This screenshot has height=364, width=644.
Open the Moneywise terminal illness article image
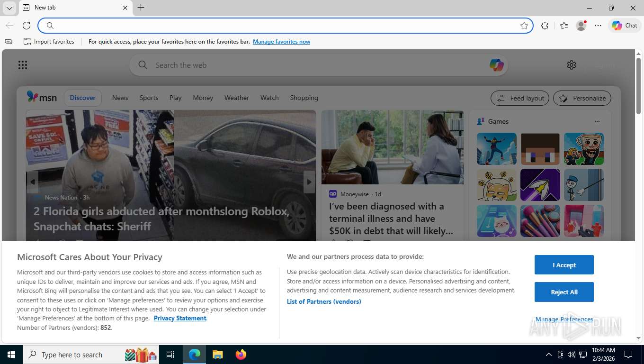pos(393,147)
